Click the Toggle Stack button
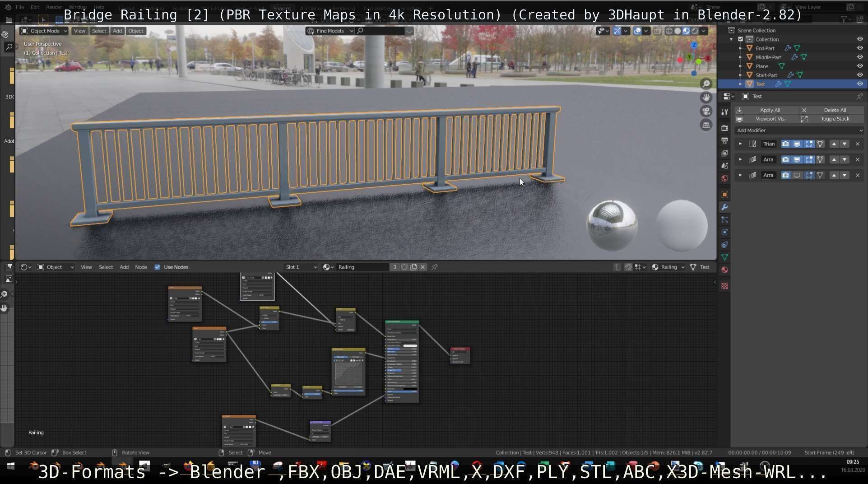 pos(832,119)
